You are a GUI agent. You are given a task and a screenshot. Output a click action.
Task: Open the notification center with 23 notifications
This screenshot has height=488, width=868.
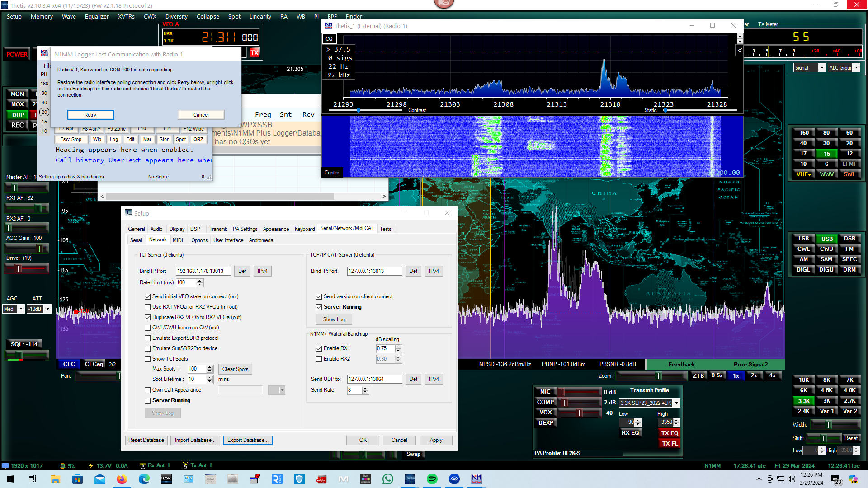tap(836, 480)
